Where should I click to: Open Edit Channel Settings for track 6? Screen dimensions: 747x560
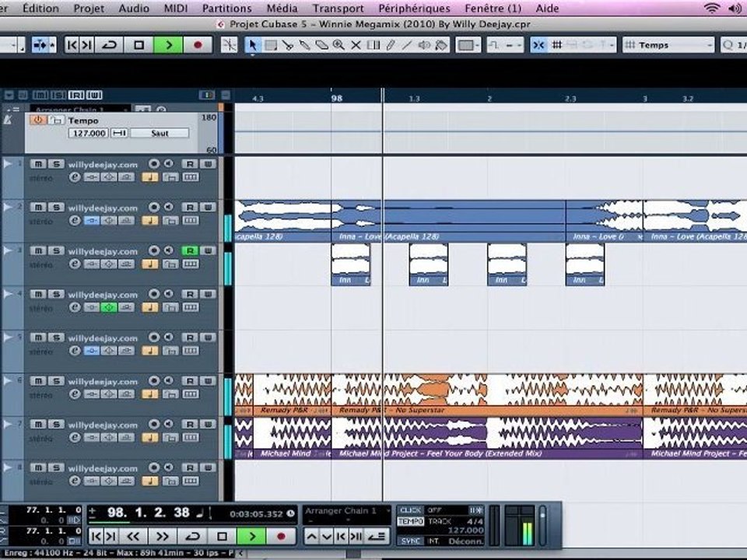(x=75, y=394)
